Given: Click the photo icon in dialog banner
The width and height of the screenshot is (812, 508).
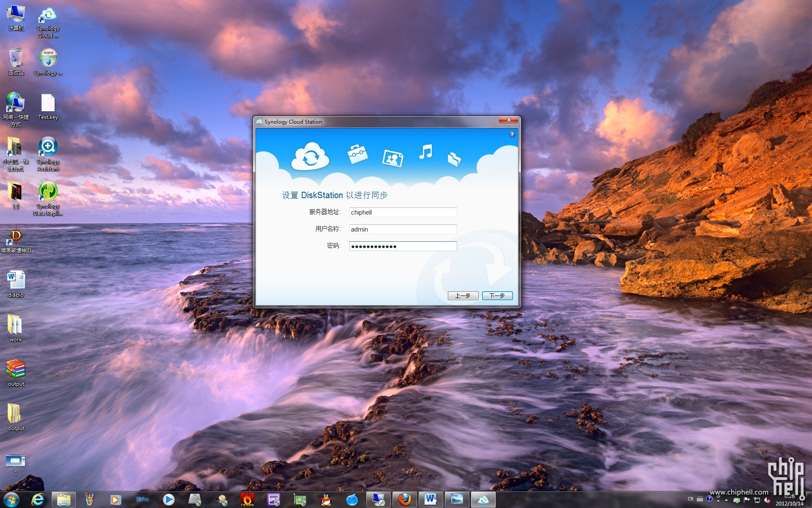Looking at the screenshot, I should click(392, 158).
